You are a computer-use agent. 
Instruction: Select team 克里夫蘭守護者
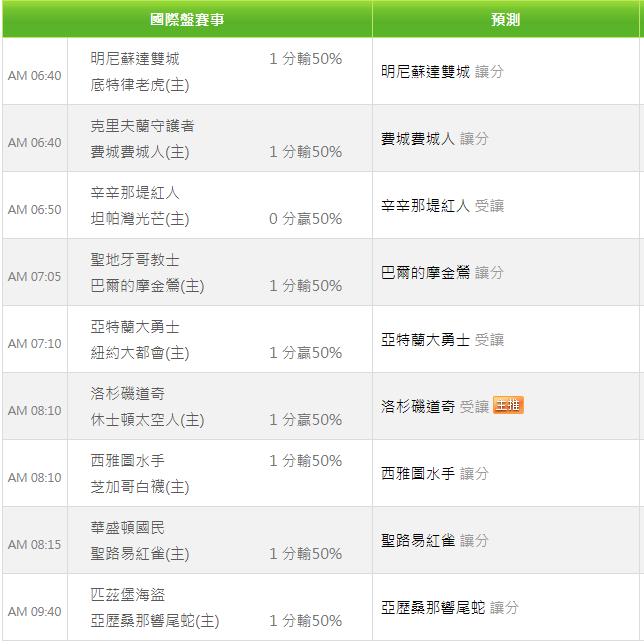tap(143, 126)
